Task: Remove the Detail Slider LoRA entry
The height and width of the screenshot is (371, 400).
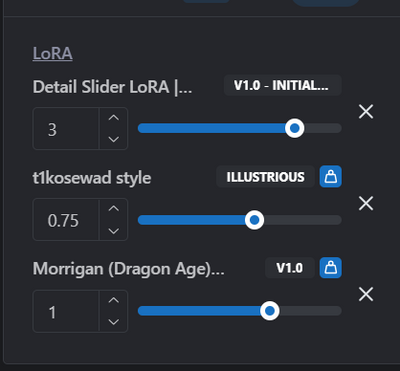Action: coord(366,112)
